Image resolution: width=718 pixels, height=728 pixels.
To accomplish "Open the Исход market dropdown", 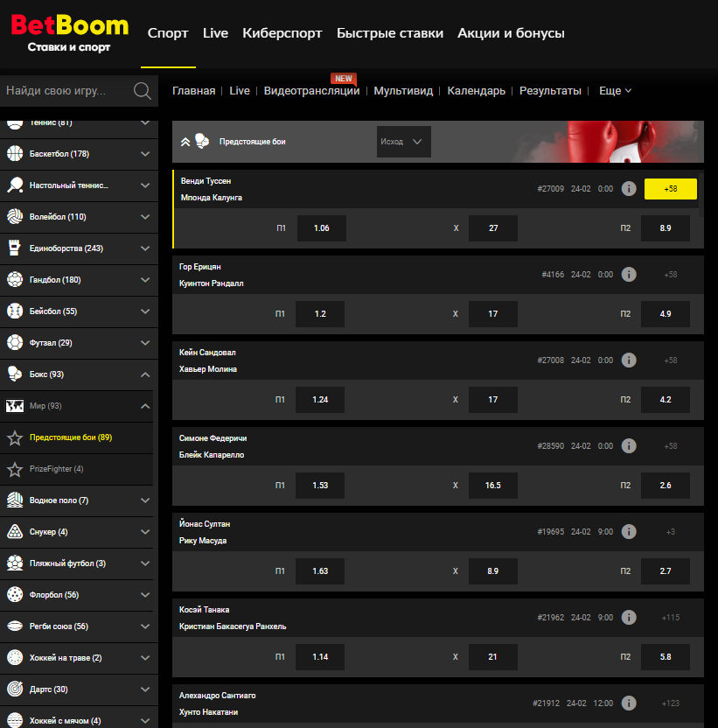I will point(403,142).
